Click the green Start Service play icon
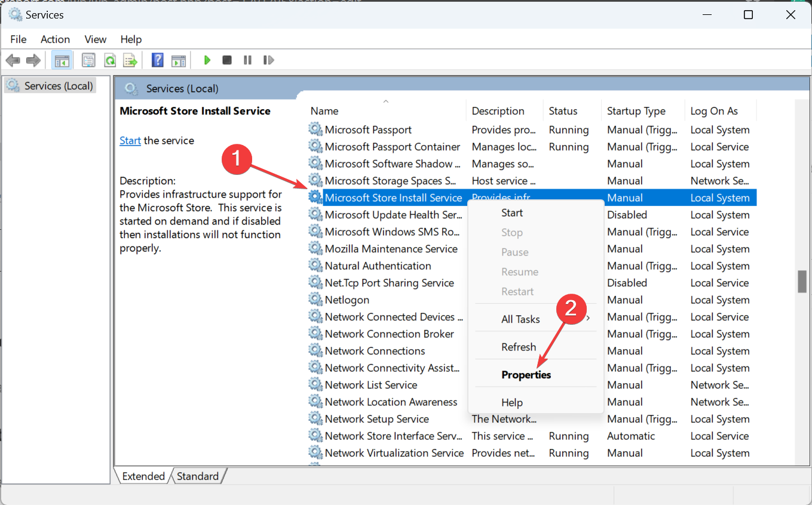 207,60
